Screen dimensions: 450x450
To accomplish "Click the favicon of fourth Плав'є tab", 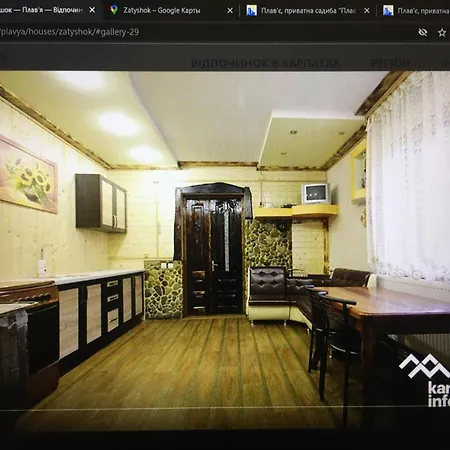I will (x=388, y=11).
